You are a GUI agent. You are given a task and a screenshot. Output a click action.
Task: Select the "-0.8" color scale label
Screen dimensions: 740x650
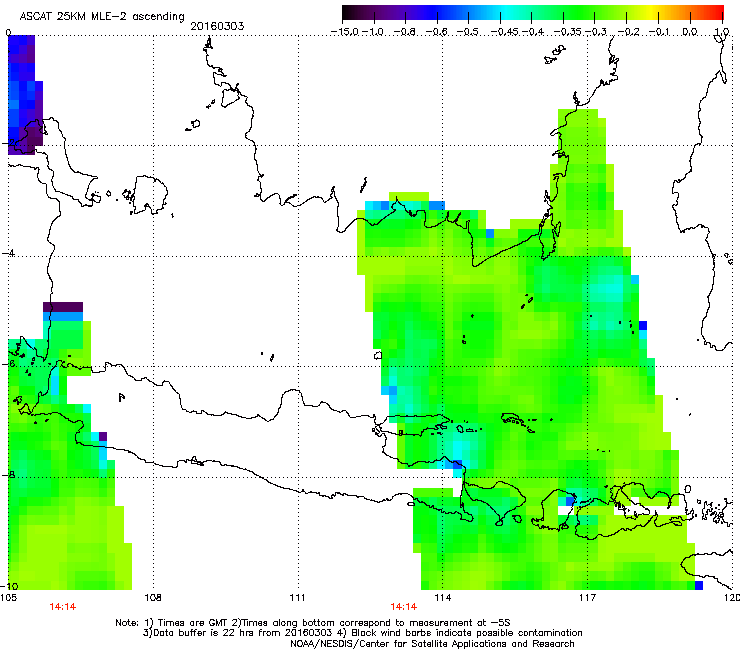[x=404, y=32]
